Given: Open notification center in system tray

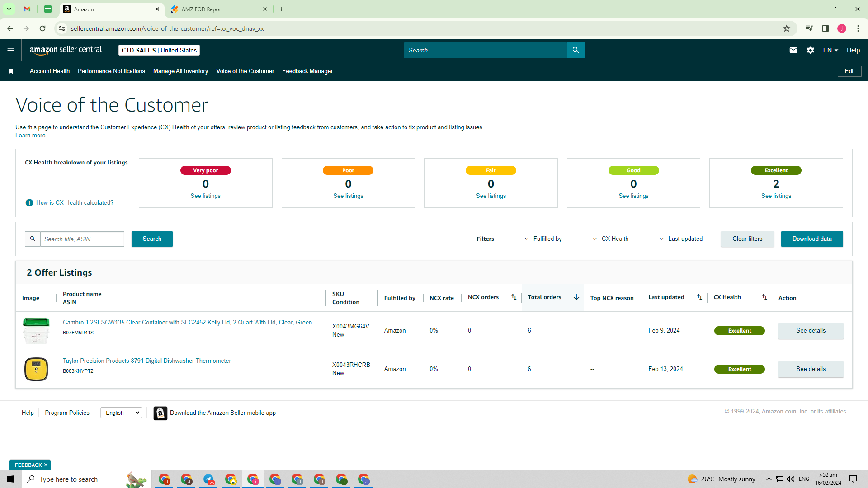Looking at the screenshot, I should click(x=853, y=479).
